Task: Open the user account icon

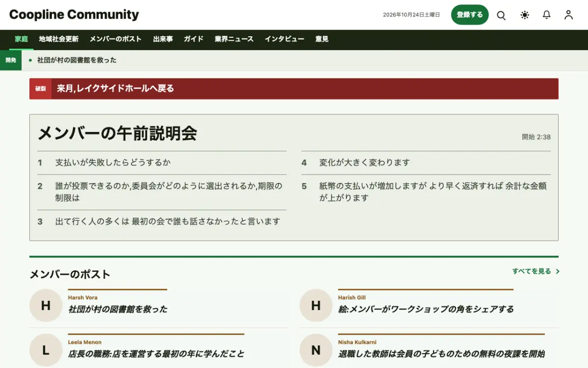Action: 568,15
